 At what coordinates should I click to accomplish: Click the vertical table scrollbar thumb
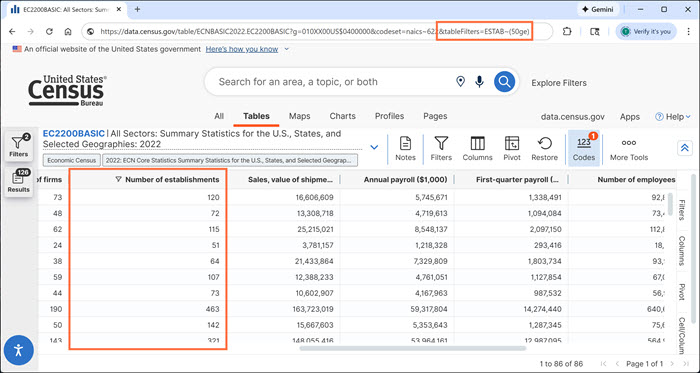669,204
